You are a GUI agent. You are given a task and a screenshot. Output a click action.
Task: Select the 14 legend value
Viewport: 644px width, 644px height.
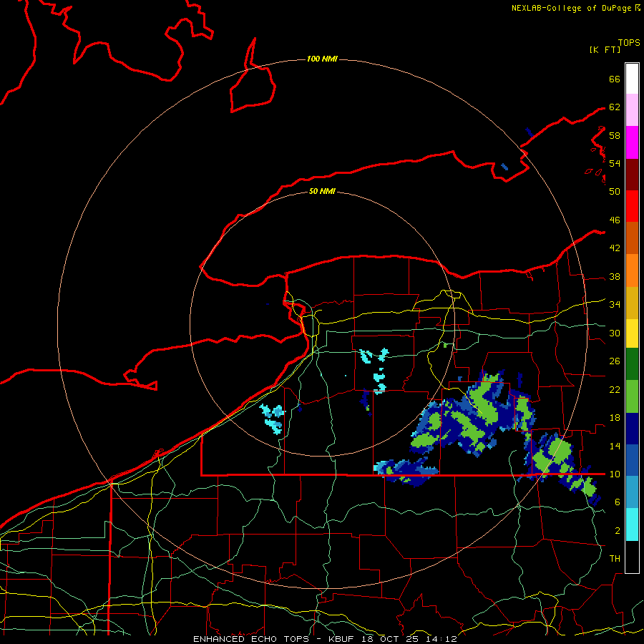(615, 446)
